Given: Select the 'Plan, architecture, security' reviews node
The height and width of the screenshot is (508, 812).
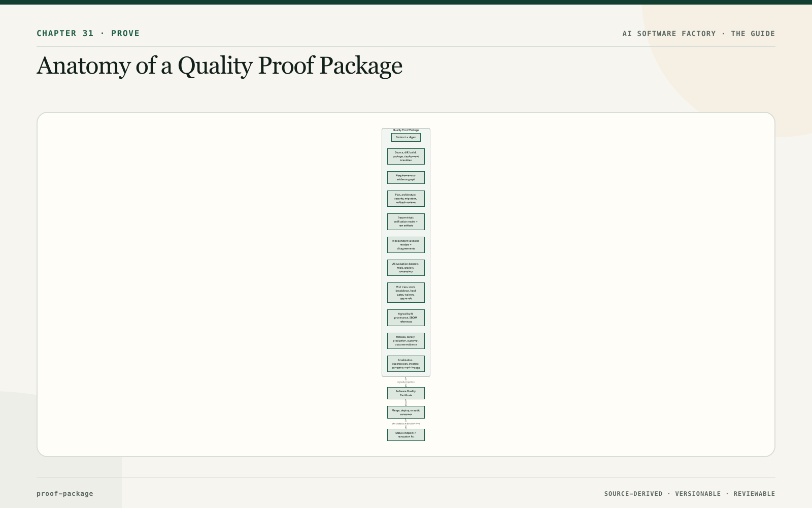Looking at the screenshot, I should (406, 199).
